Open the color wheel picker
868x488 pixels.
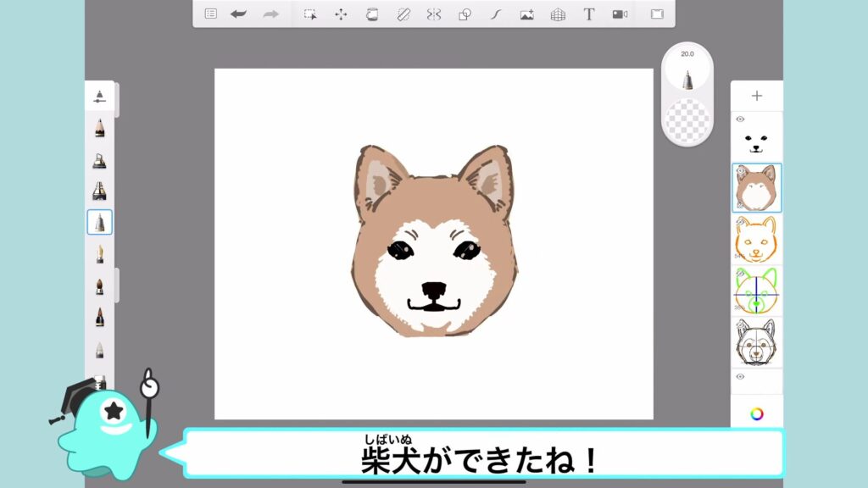pyautogui.click(x=757, y=413)
